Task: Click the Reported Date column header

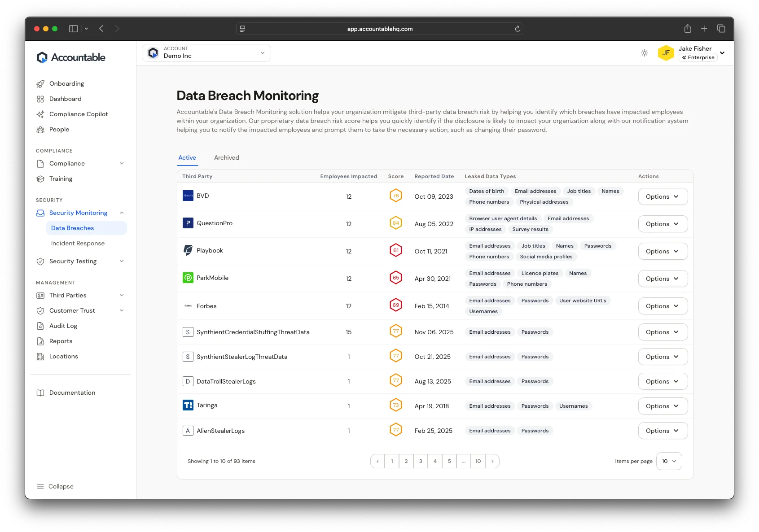Action: (x=434, y=177)
